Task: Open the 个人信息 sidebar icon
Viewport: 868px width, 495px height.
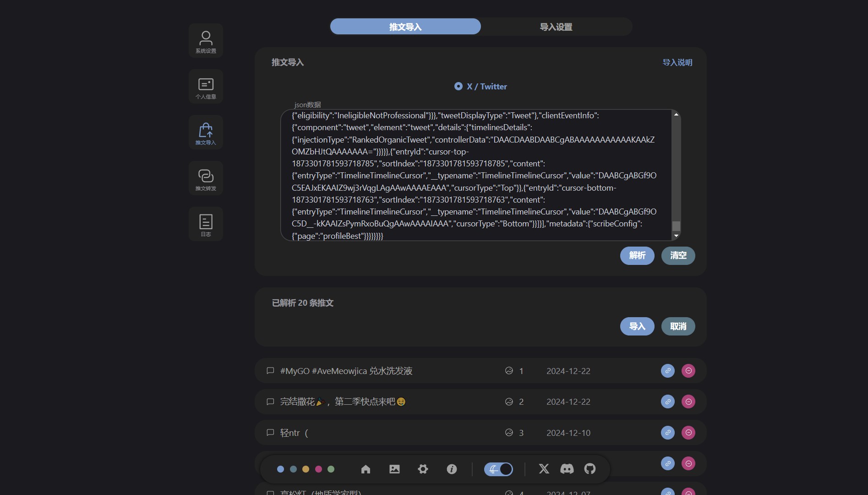Action: click(x=206, y=87)
